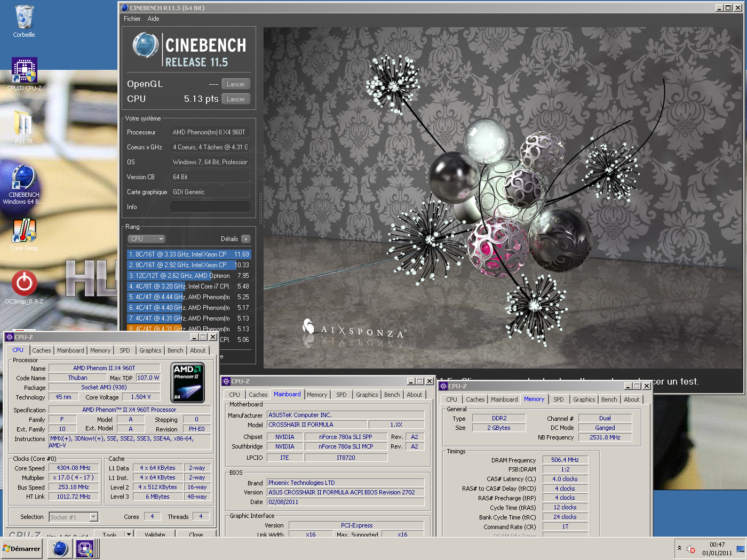747x560 pixels.
Task: Switch to CPU tab in CPU-Z Mainboard window
Action: click(235, 395)
